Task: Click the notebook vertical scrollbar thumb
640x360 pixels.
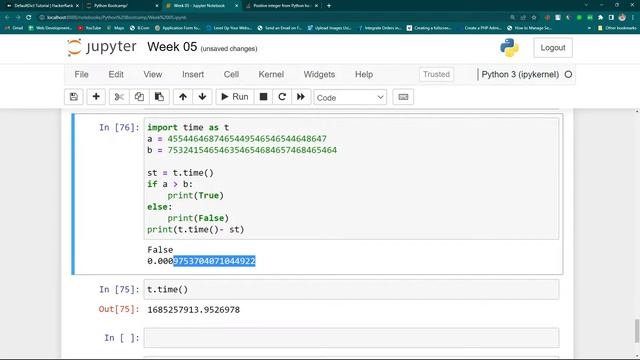Action: point(637,331)
